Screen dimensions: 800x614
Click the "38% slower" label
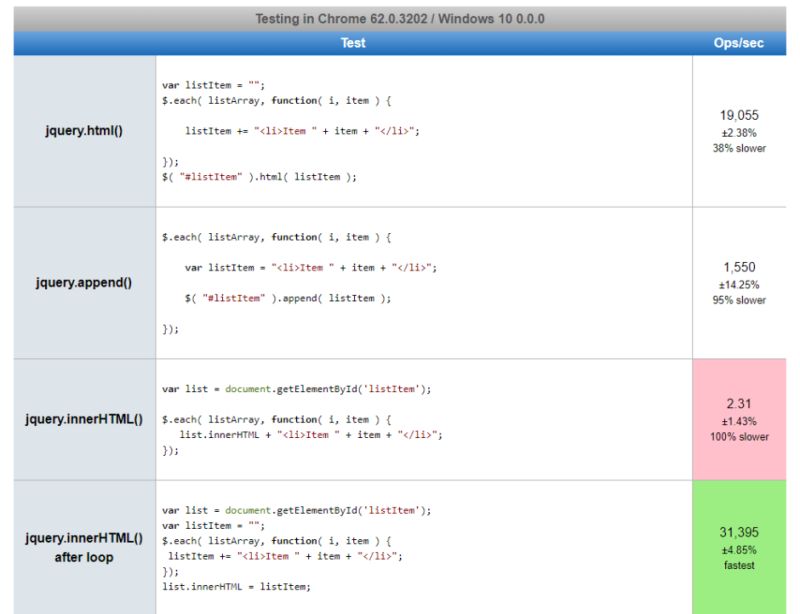(738, 147)
